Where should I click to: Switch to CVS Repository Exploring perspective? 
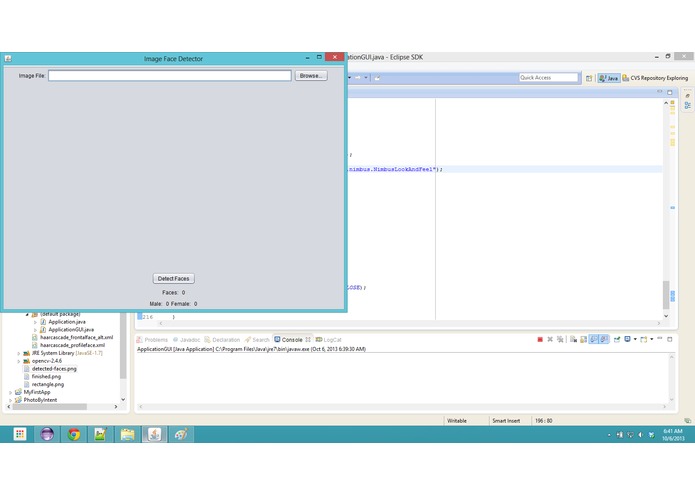[x=655, y=78]
